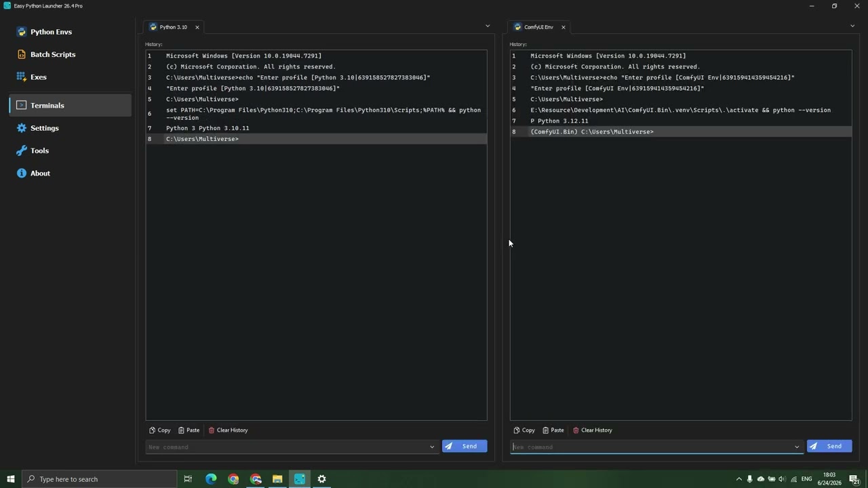Launch Microsoft Edge from the taskbar

pyautogui.click(x=211, y=479)
